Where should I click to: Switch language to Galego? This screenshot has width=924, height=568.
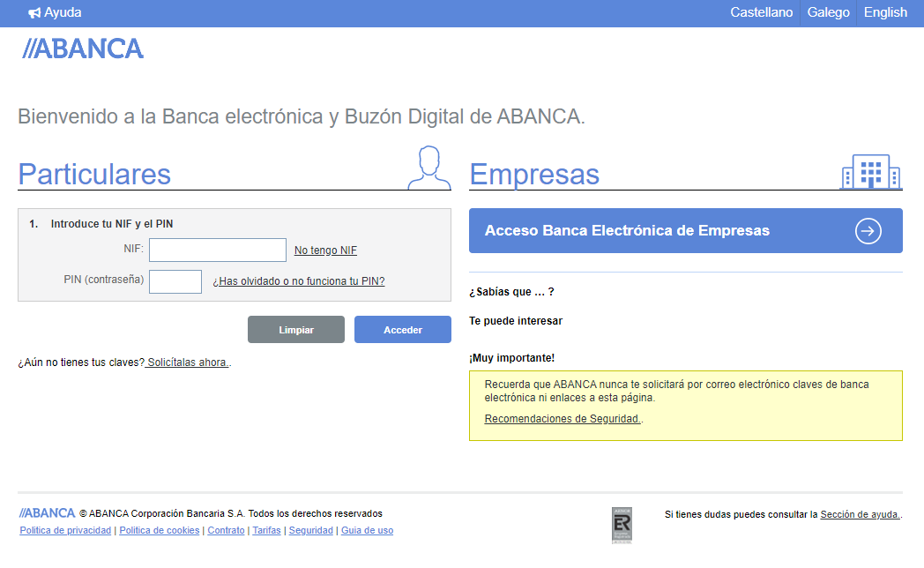coord(828,12)
